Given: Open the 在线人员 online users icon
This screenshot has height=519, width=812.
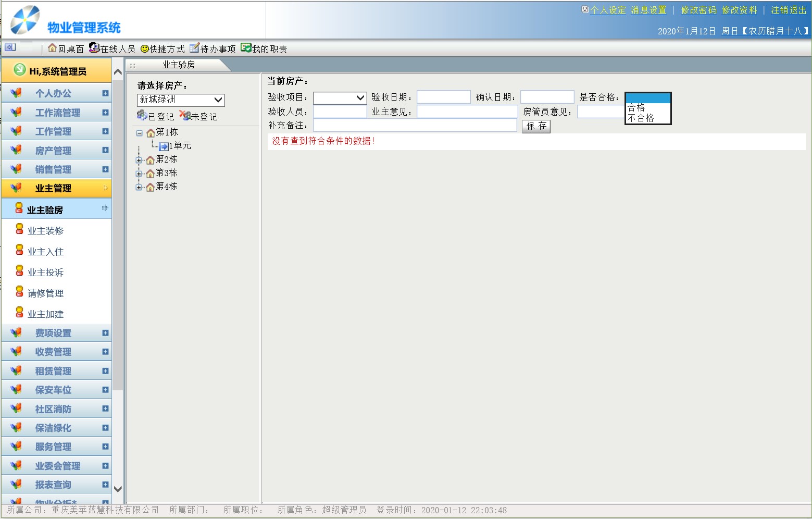Looking at the screenshot, I should [x=94, y=48].
